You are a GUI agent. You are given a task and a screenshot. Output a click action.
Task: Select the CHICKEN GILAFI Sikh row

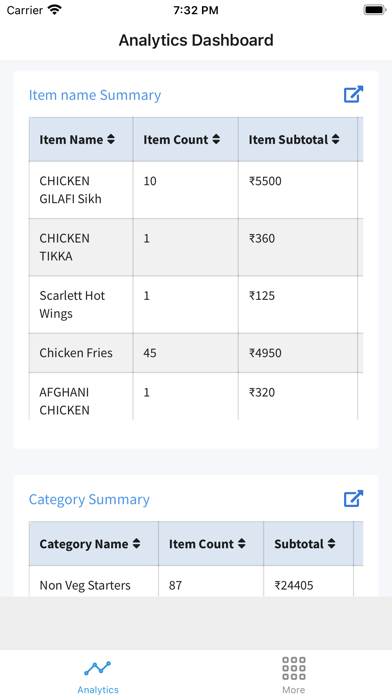(196, 190)
